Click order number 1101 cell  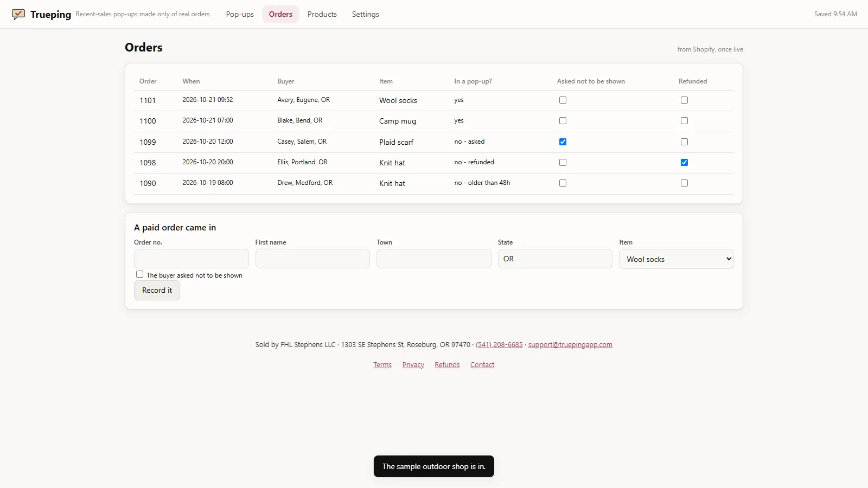click(x=148, y=101)
